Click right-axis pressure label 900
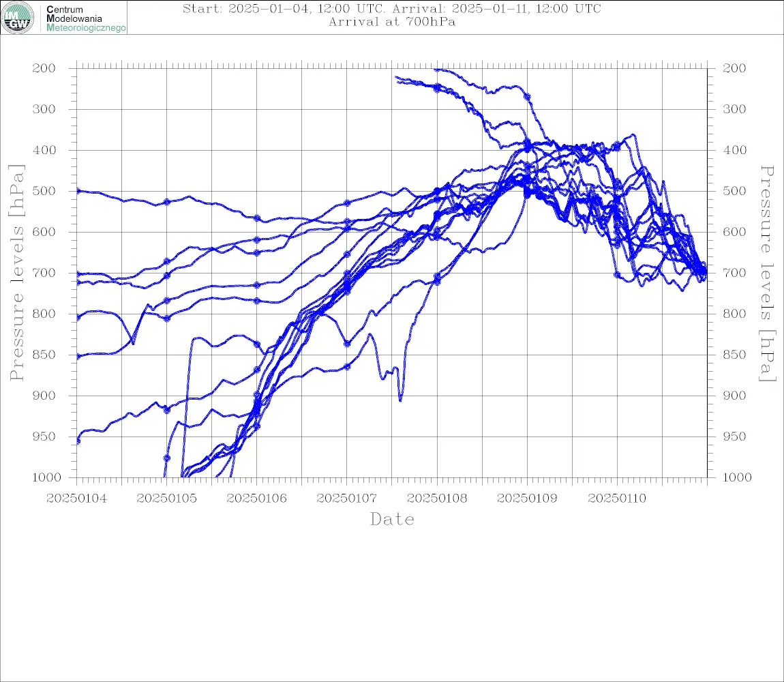This screenshot has width=784, height=682. [734, 396]
